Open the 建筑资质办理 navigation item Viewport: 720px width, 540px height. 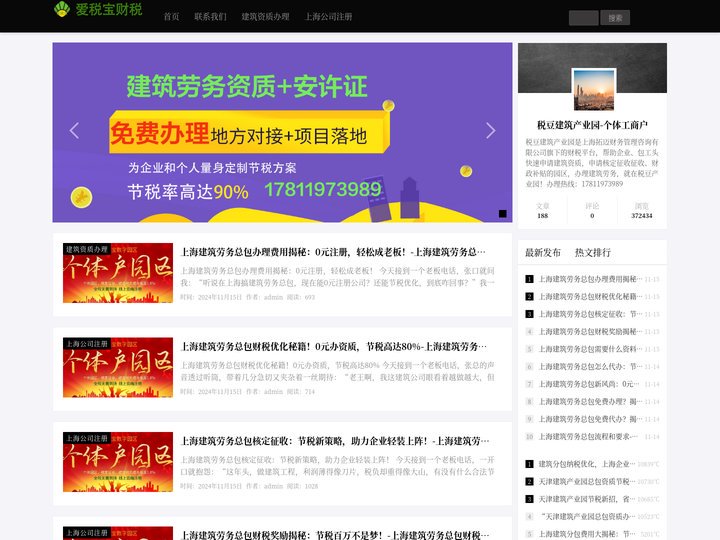pos(265,17)
